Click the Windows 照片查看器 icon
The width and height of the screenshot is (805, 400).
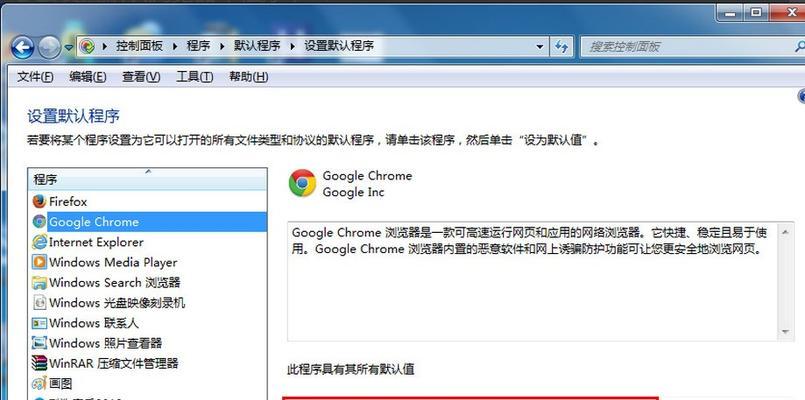[39, 343]
